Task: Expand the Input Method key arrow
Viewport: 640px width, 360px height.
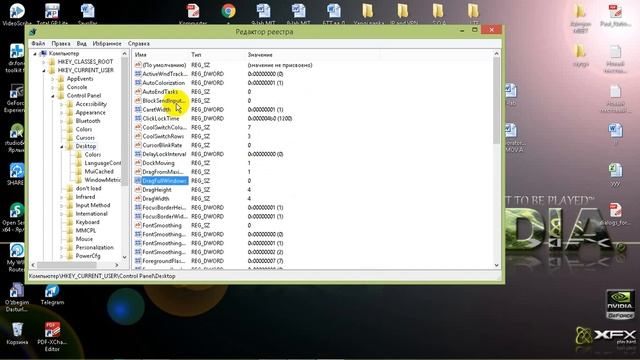Action: pyautogui.click(x=62, y=205)
